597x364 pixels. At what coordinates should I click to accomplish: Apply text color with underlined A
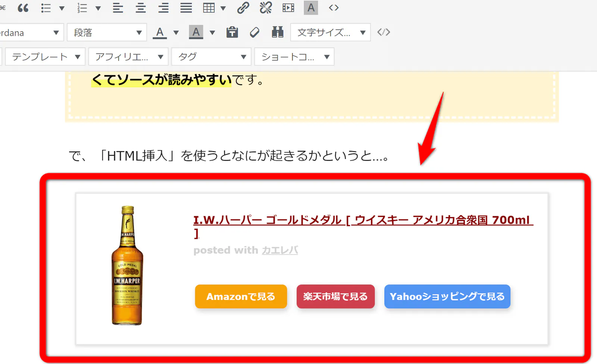point(160,33)
